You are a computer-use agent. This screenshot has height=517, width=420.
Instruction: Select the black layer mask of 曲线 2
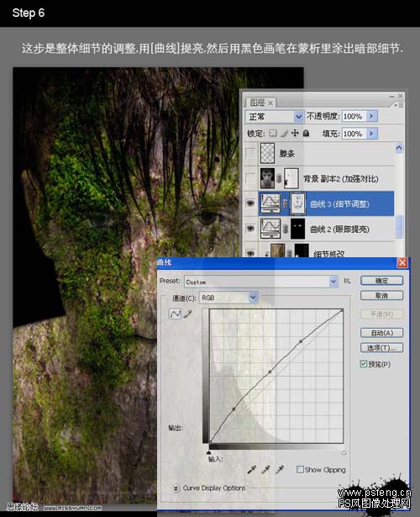298,229
